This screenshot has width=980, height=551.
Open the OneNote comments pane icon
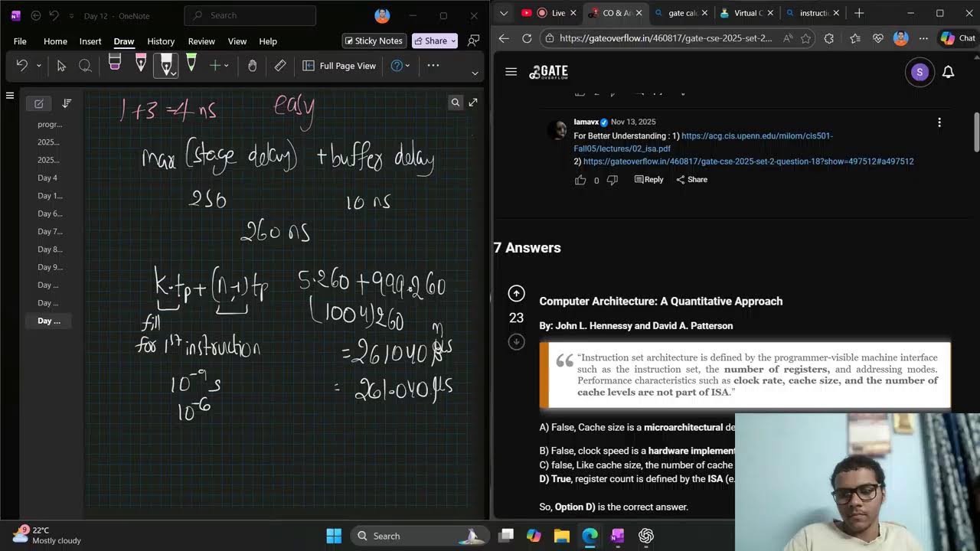(474, 41)
